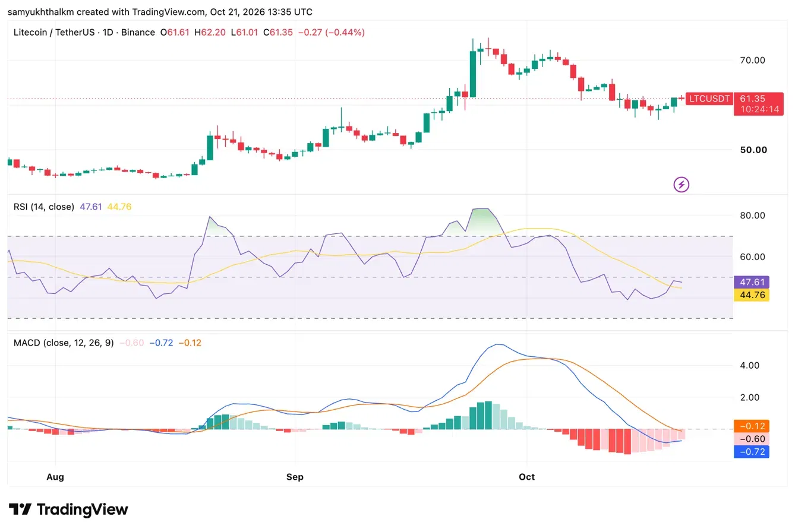Click the Sep label on time axis

294,477
